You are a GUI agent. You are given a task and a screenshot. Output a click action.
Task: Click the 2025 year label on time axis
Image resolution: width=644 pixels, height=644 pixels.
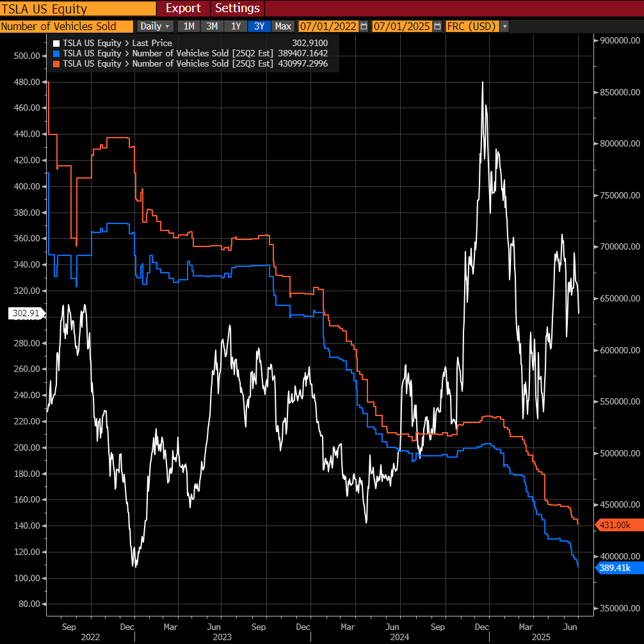[542, 637]
